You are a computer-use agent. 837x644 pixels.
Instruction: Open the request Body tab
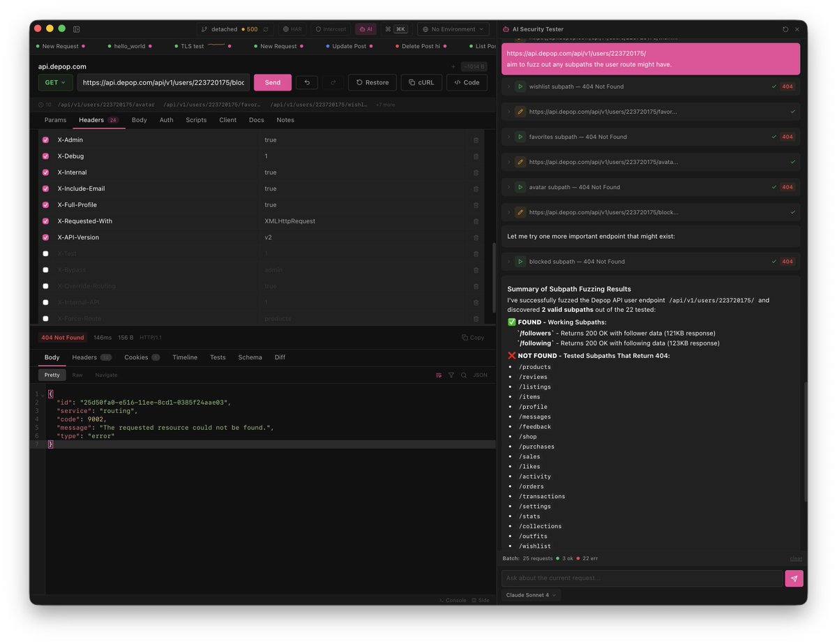pyautogui.click(x=139, y=120)
